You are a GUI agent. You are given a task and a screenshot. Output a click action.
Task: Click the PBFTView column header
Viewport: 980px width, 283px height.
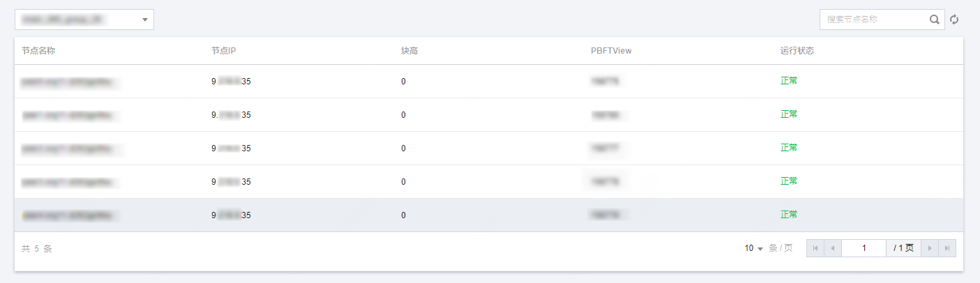611,51
